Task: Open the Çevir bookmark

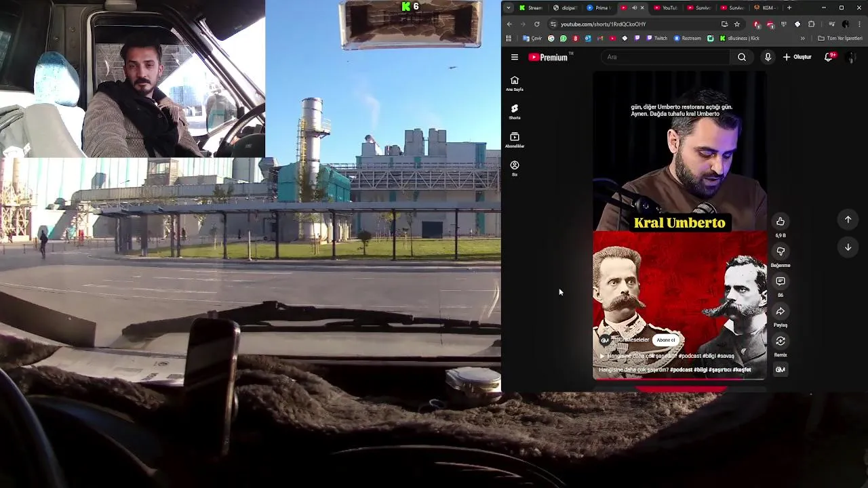Action: tap(534, 39)
